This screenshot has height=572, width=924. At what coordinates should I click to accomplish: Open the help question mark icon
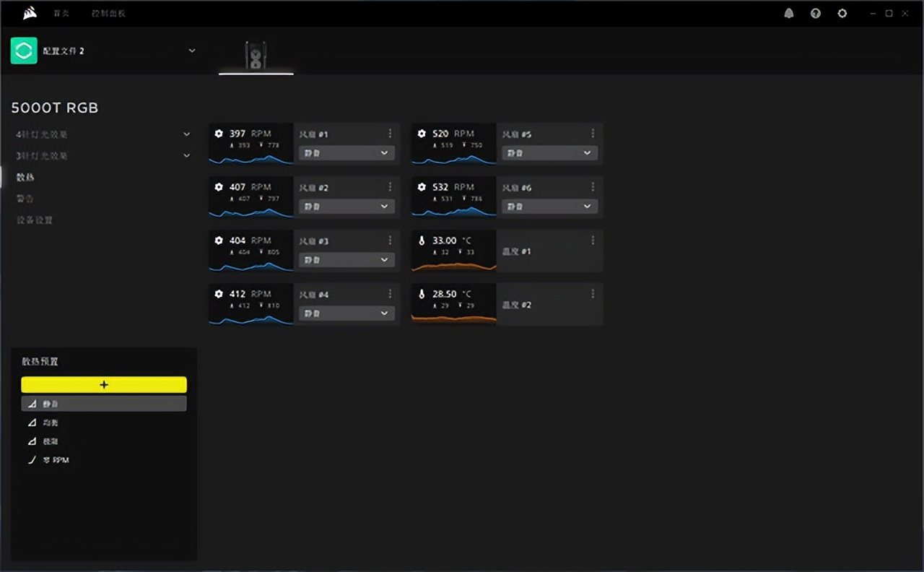816,13
